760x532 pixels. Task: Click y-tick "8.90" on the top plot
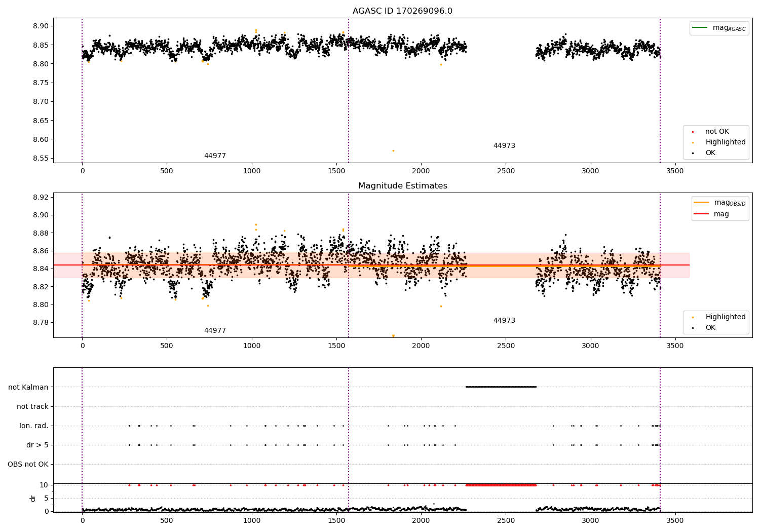(41, 26)
